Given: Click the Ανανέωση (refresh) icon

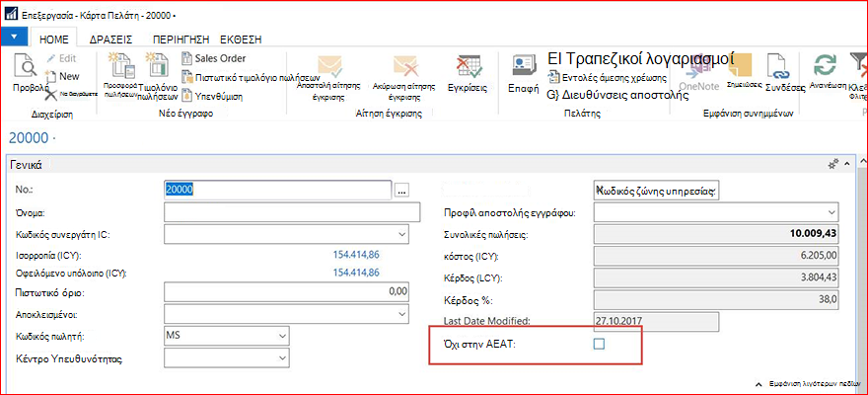Looking at the screenshot, I should tap(825, 66).
